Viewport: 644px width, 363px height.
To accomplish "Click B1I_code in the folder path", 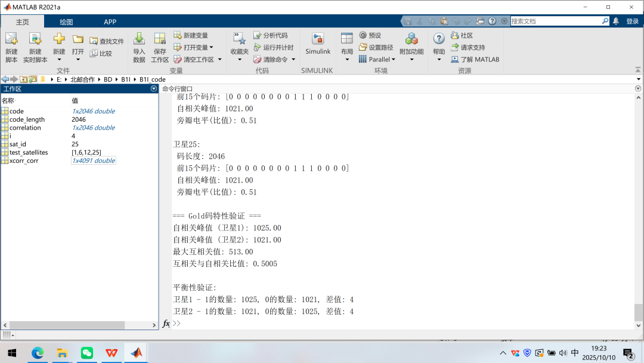I will [x=153, y=79].
